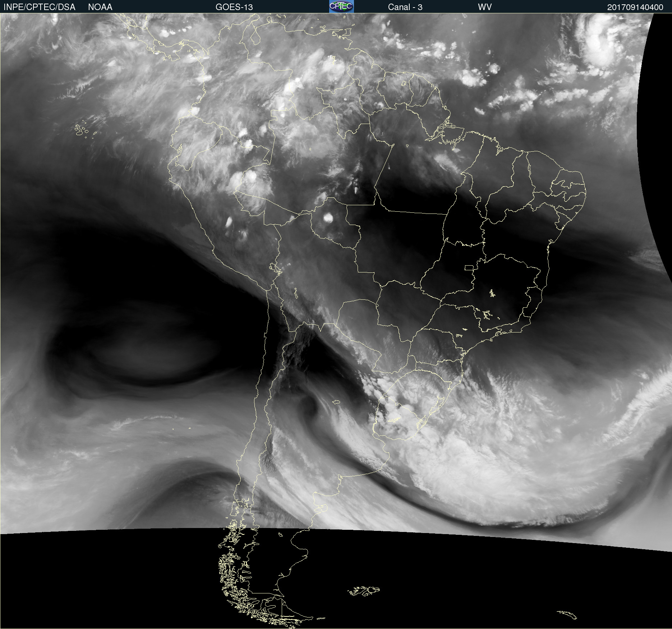Click the South Georgia island outline

coord(567,615)
